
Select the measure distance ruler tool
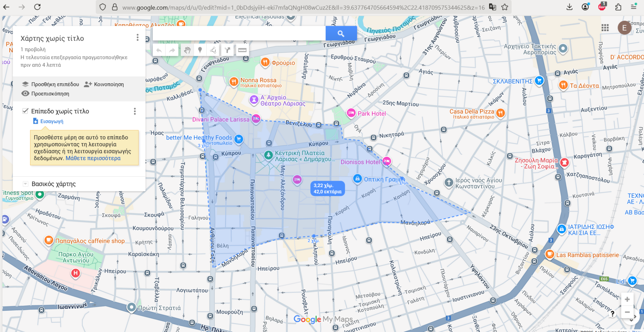click(x=242, y=50)
